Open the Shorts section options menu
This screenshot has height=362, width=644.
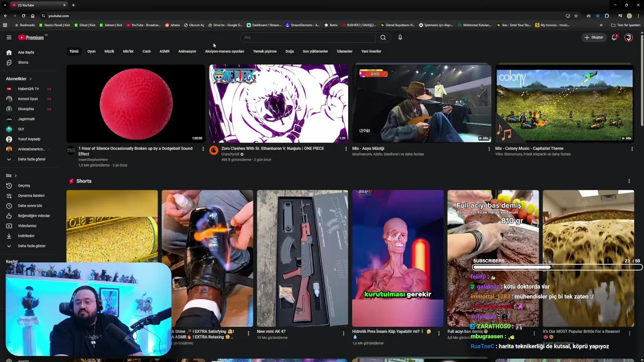(629, 181)
